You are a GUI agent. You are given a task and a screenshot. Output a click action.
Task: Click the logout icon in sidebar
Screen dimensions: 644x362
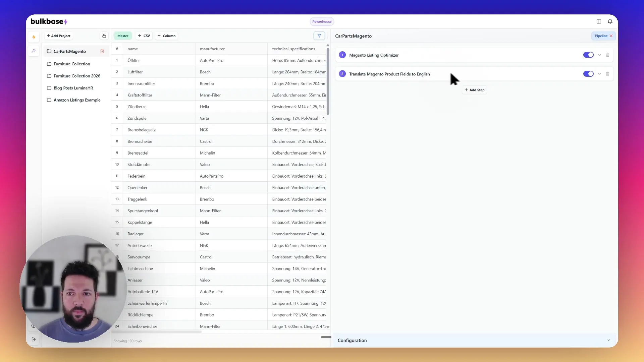click(34, 339)
